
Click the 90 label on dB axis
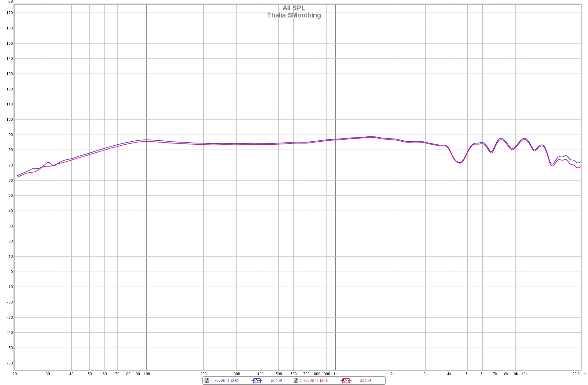[11, 135]
